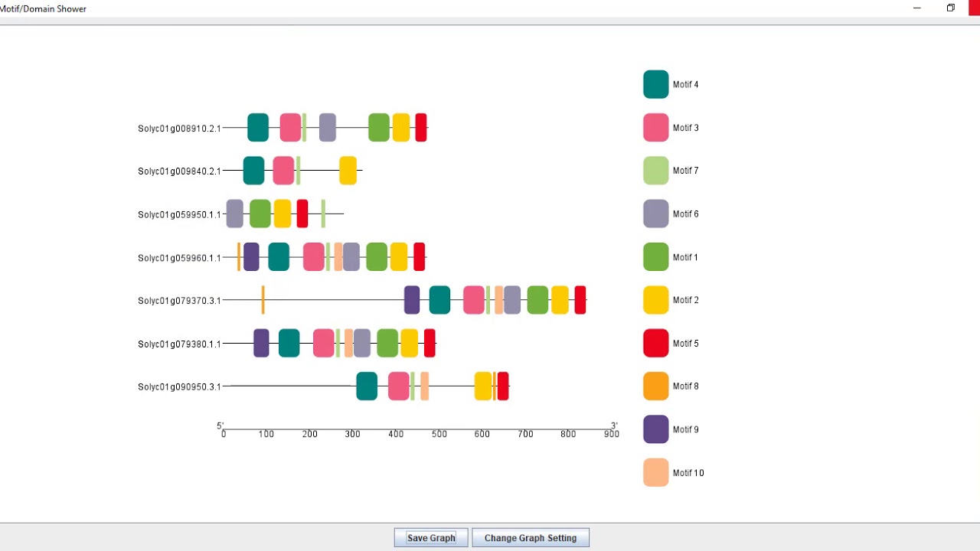Click the Solyc01g079370.3.1 gene label

pyautogui.click(x=179, y=301)
